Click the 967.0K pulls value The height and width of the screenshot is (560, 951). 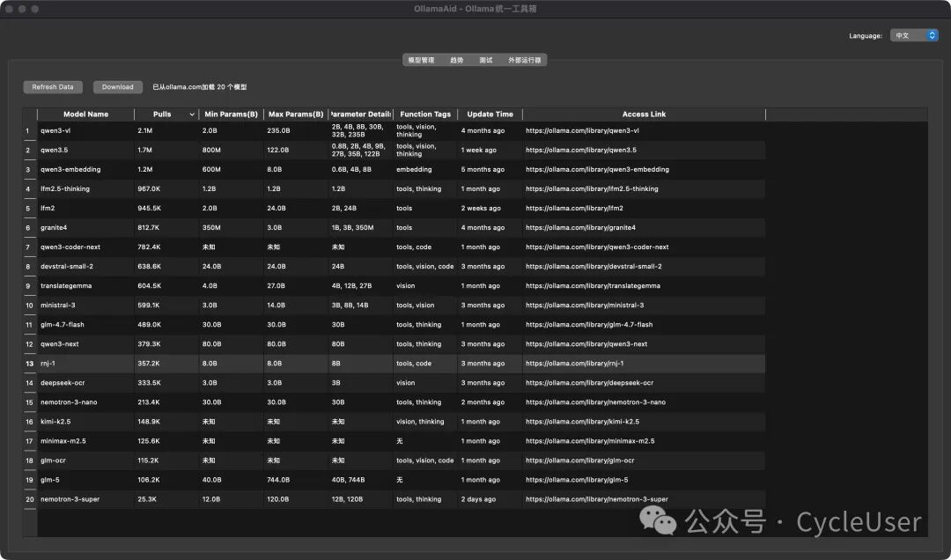pyautogui.click(x=149, y=188)
